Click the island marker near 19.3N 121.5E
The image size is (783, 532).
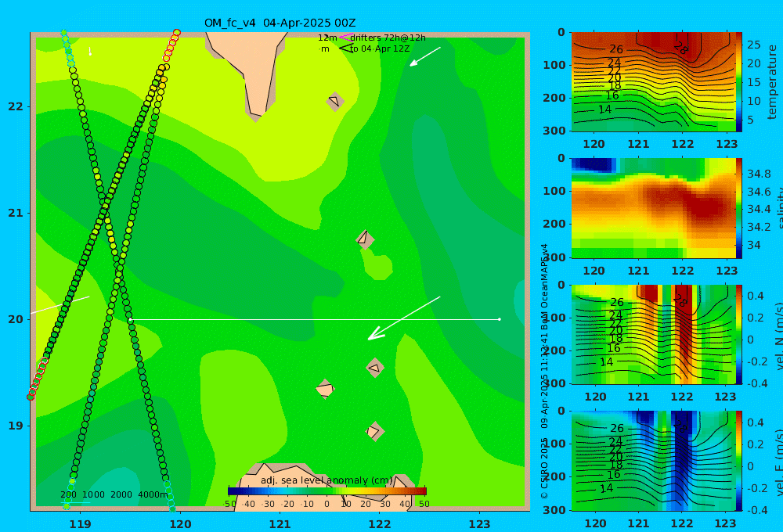[325, 389]
